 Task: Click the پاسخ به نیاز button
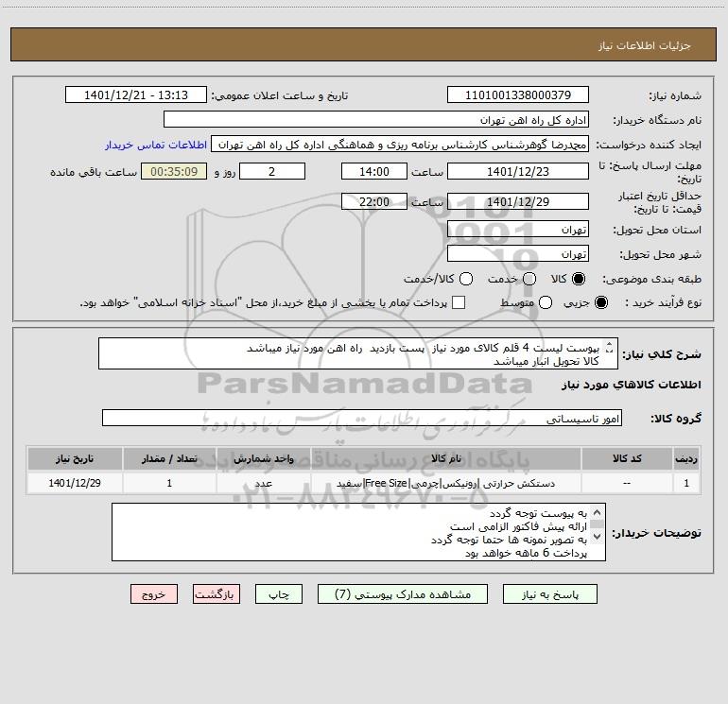pos(549,594)
